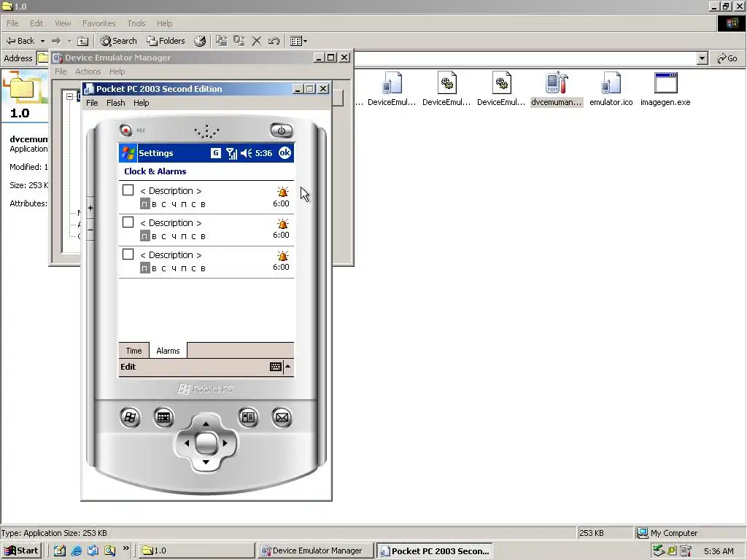The image size is (747, 560).
Task: Open the Views dropdown in Explorer toolbar
Action: [298, 41]
